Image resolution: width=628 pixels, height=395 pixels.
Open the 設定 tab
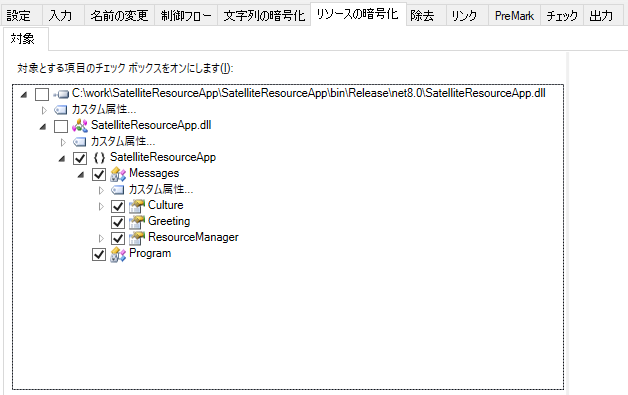coord(21,16)
